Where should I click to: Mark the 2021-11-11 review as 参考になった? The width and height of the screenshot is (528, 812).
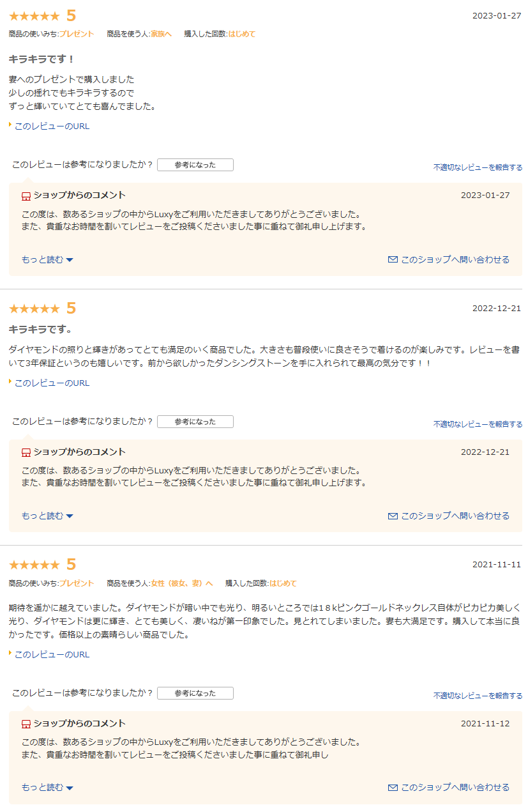(195, 693)
